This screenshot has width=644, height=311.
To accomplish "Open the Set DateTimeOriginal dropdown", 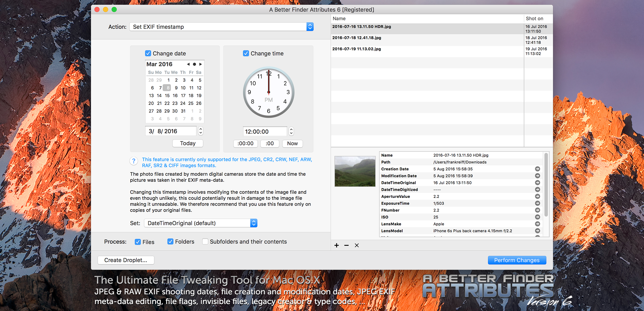I will 200,223.
